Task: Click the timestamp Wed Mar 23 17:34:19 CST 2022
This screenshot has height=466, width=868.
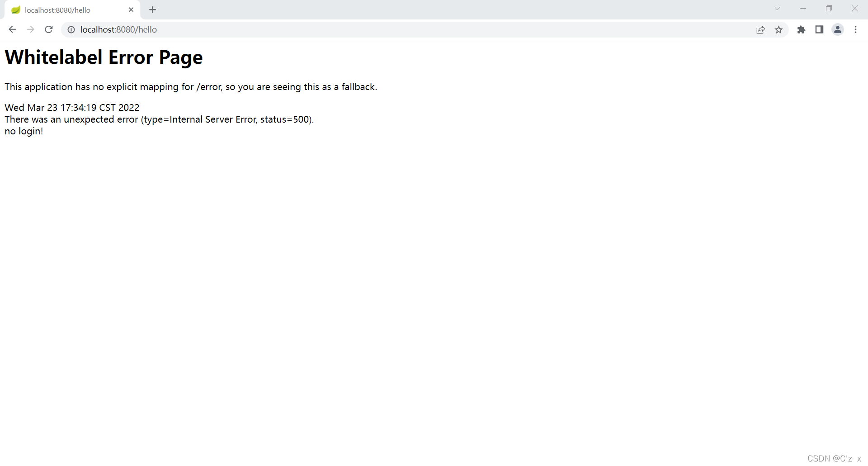Action: point(72,108)
